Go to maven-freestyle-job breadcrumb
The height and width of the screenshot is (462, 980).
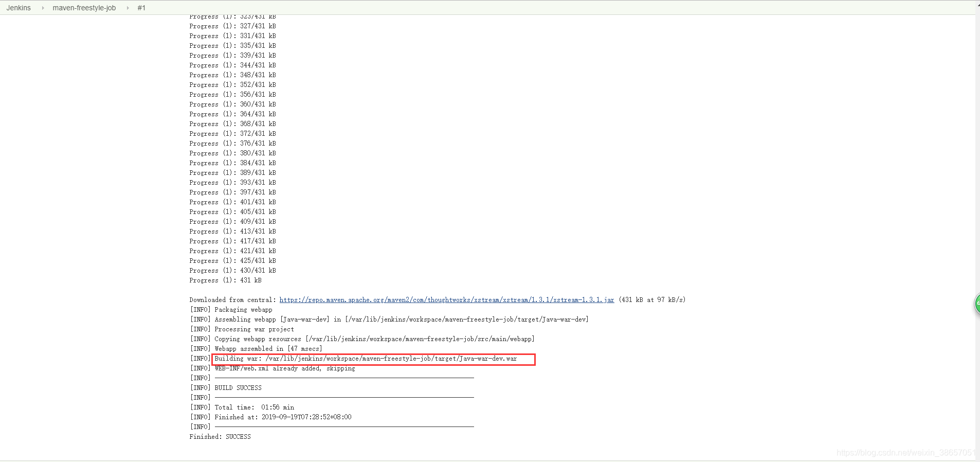[x=84, y=8]
